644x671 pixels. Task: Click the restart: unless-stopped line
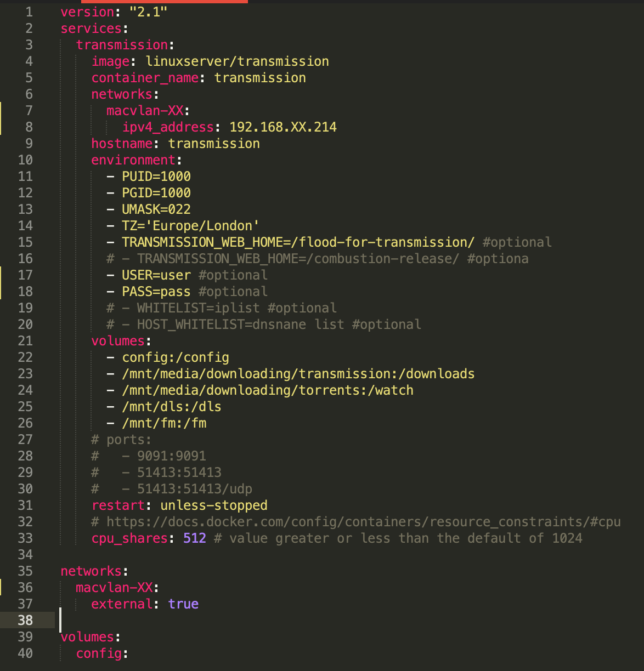pos(179,505)
